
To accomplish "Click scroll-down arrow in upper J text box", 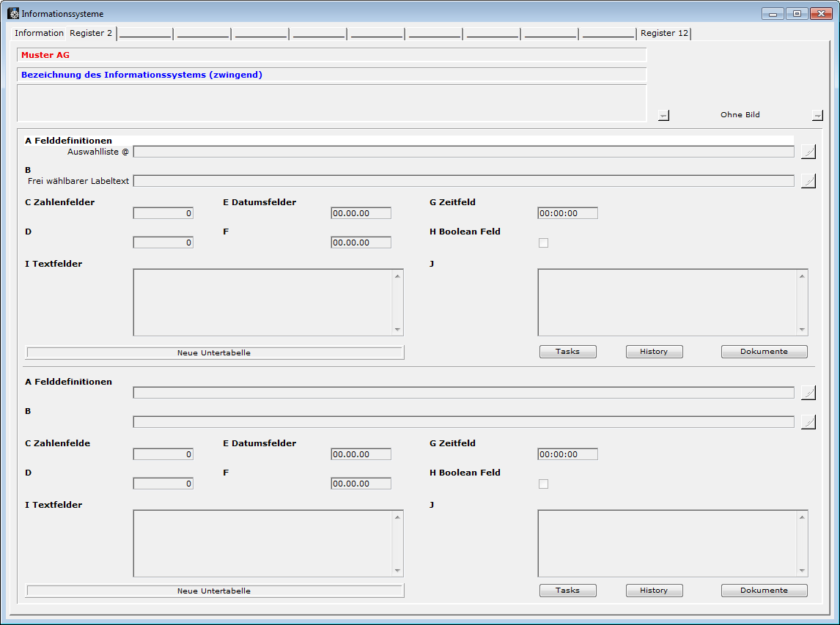I will pyautogui.click(x=802, y=330).
